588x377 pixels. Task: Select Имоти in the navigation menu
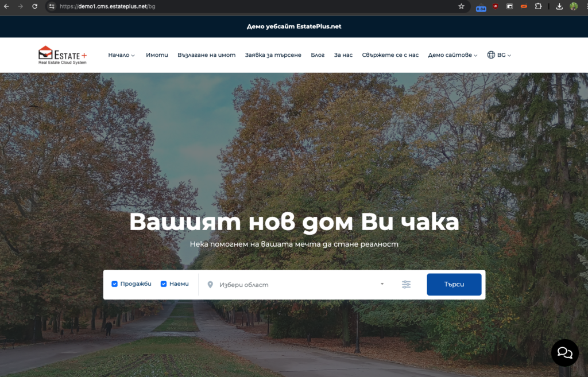tap(157, 55)
